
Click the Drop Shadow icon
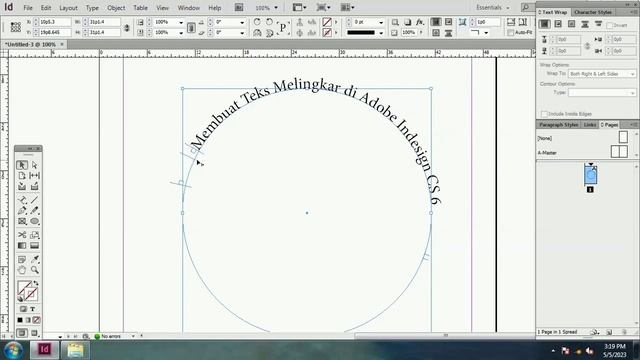pos(408,22)
